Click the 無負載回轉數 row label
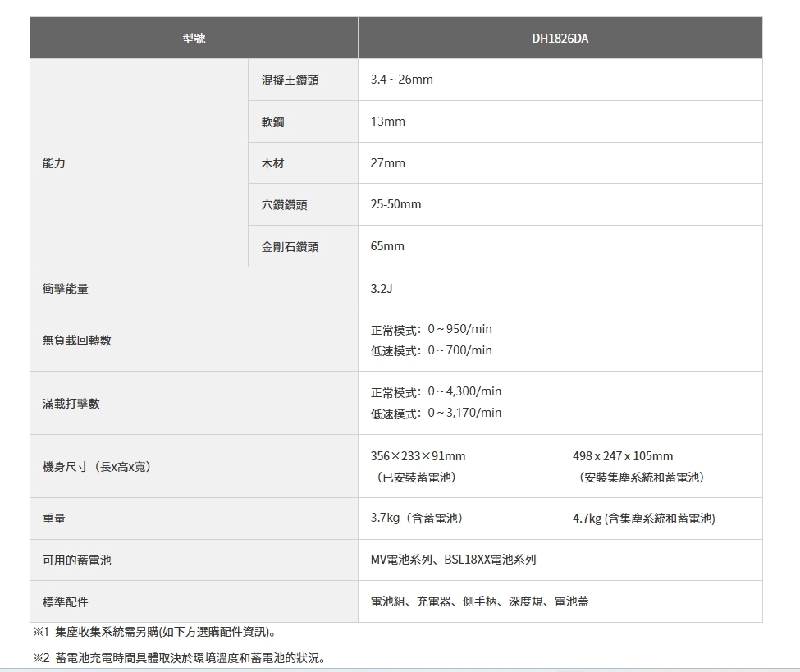This screenshot has width=800, height=672. coord(77,340)
